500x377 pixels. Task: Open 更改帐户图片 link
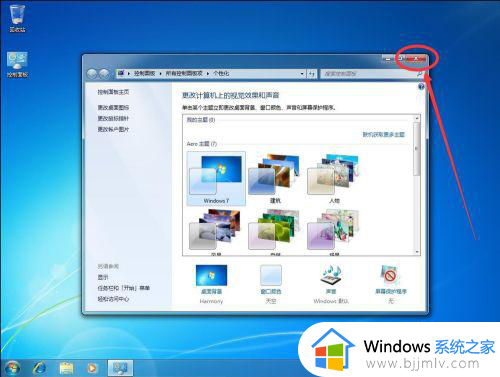tap(113, 129)
